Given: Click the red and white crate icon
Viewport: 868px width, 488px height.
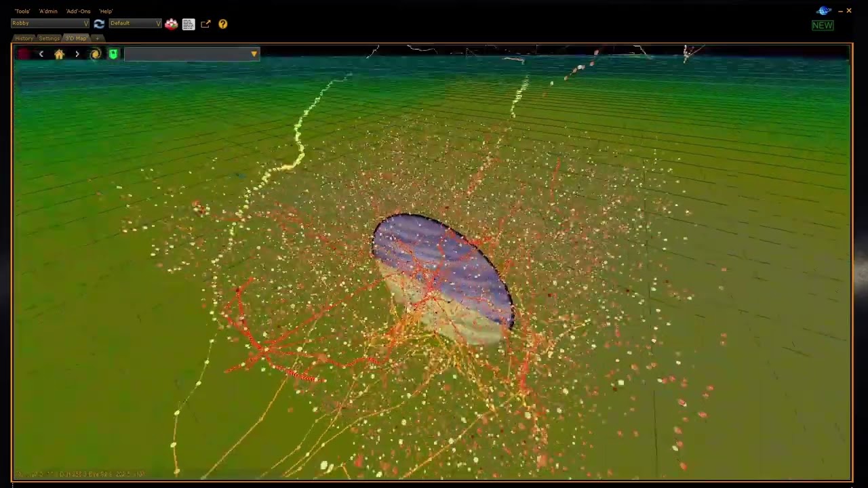Looking at the screenshot, I should [x=171, y=24].
